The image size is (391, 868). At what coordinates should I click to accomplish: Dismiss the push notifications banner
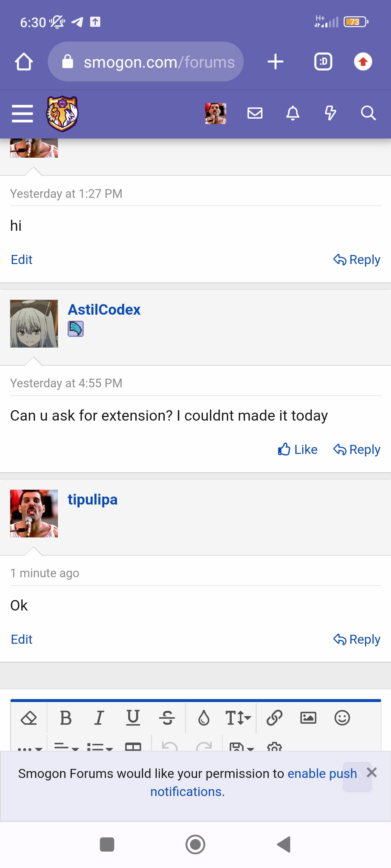point(372,773)
